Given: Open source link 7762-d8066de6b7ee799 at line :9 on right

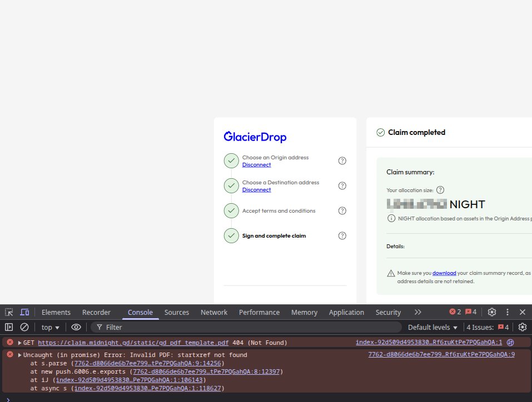Looking at the screenshot, I should 441,355.
